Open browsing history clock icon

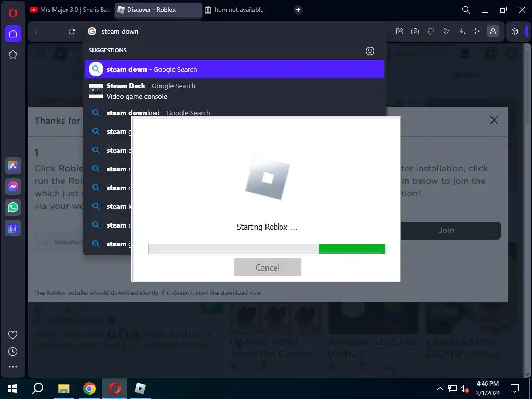pos(13,352)
